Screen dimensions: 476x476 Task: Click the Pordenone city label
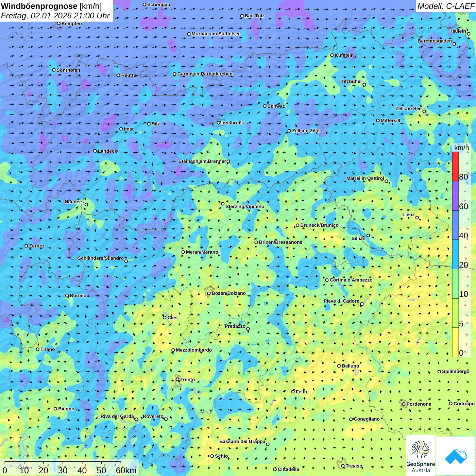[x=419, y=404]
